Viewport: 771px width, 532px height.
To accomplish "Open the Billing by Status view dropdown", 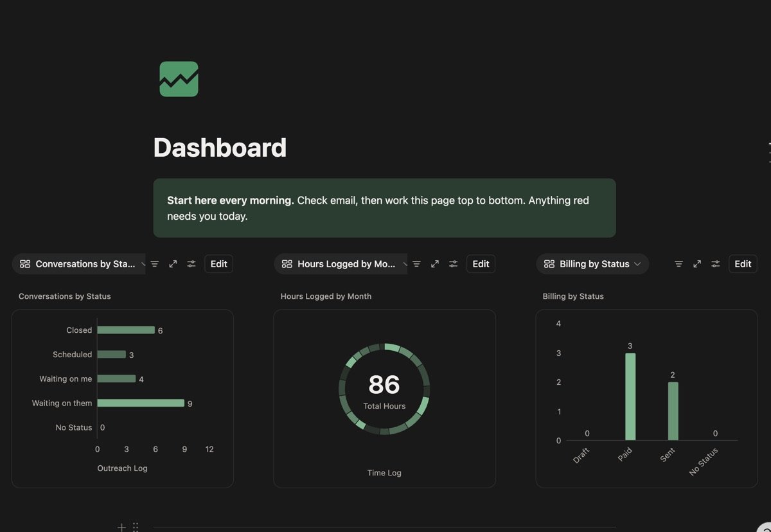I will click(x=592, y=264).
